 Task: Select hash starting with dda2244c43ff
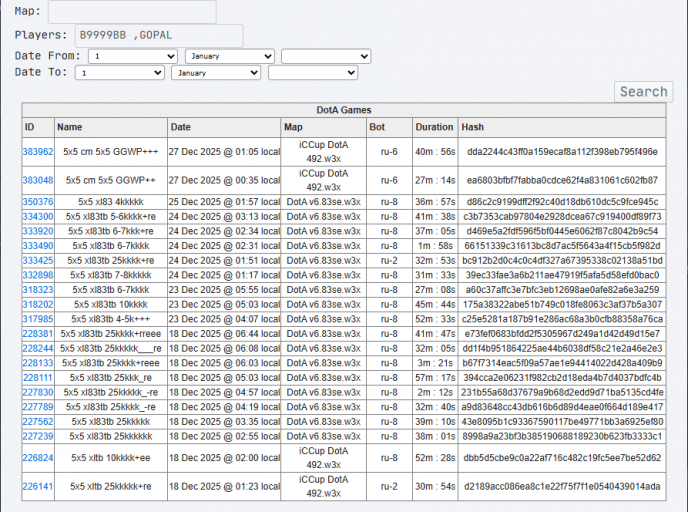pos(562,152)
